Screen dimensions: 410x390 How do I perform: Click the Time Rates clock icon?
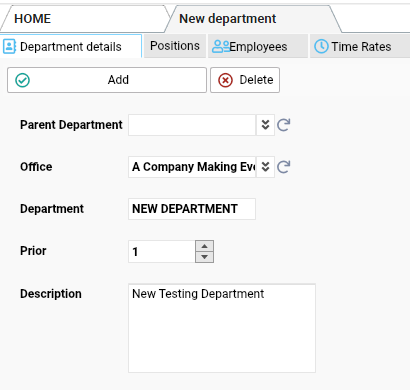pos(321,46)
